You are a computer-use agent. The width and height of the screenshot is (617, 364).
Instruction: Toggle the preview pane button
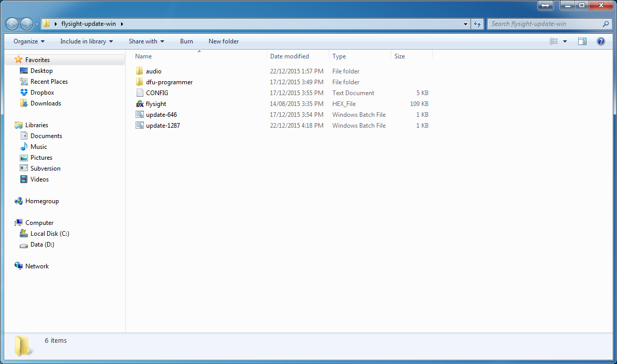(x=582, y=41)
